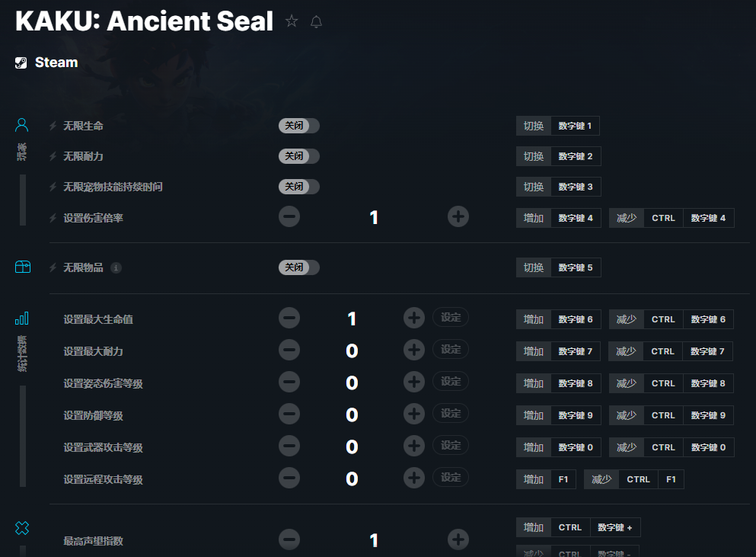Select the inventory chest category icon

[23, 267]
